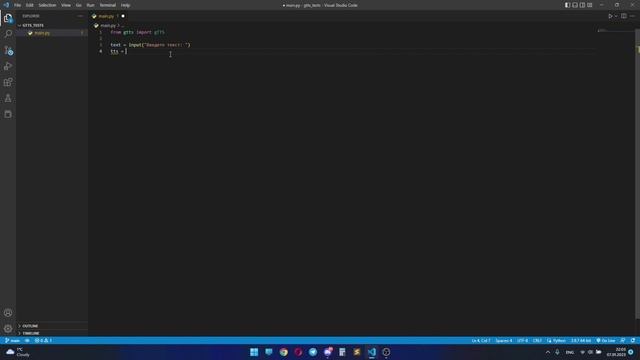Open the bottom activity bar panel icon

tap(8, 114)
